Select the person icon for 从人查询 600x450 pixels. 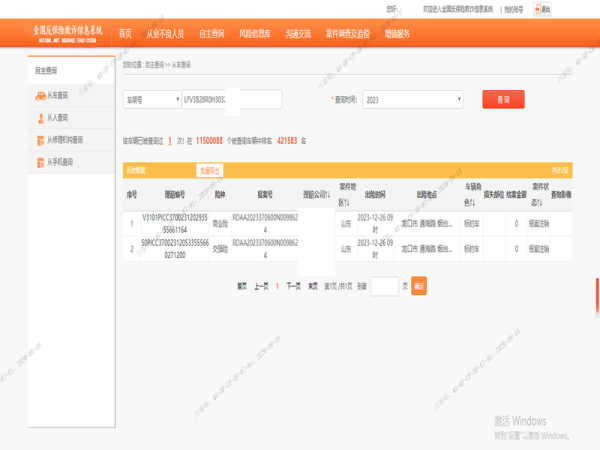click(x=41, y=118)
